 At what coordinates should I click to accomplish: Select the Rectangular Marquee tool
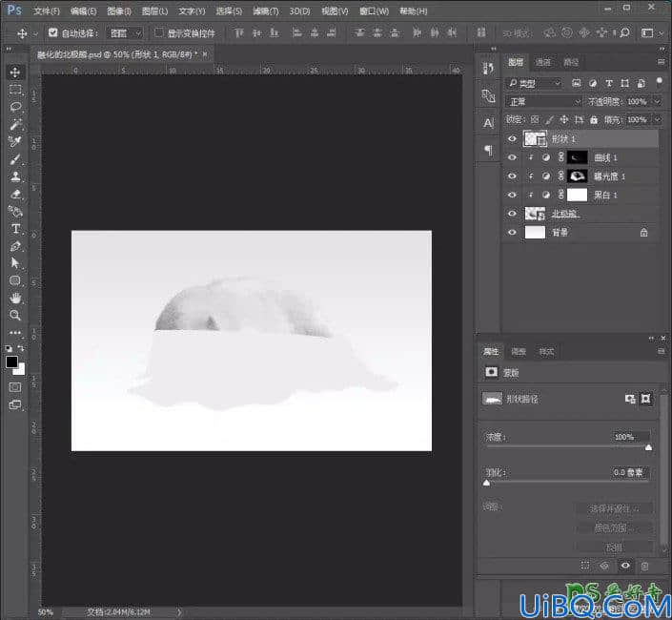(15, 89)
